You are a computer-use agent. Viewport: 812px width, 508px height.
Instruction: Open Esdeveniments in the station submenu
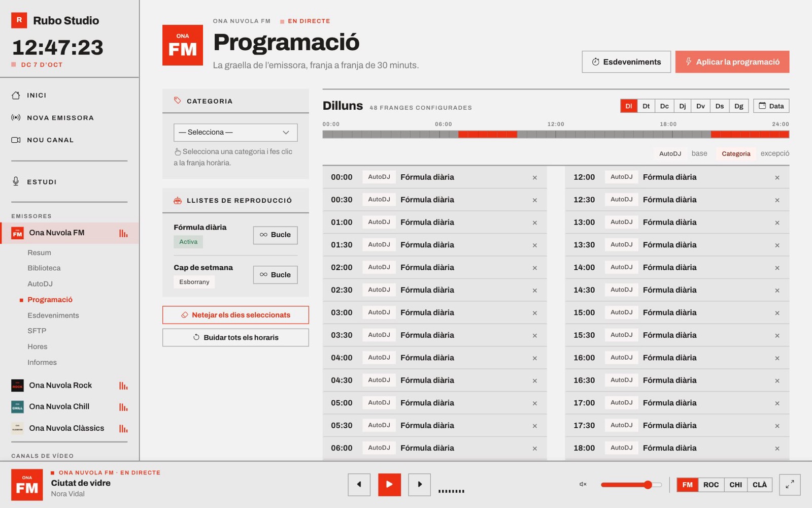(53, 315)
